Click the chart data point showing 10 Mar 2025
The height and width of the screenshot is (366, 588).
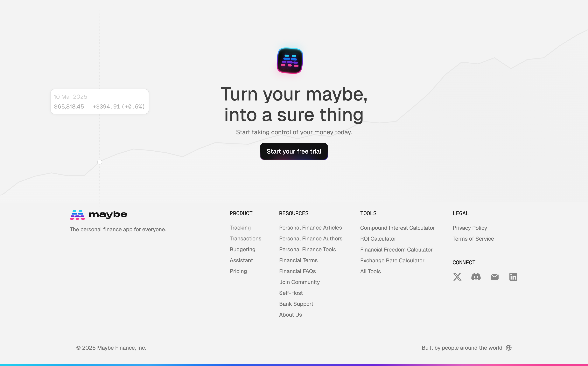100,162
